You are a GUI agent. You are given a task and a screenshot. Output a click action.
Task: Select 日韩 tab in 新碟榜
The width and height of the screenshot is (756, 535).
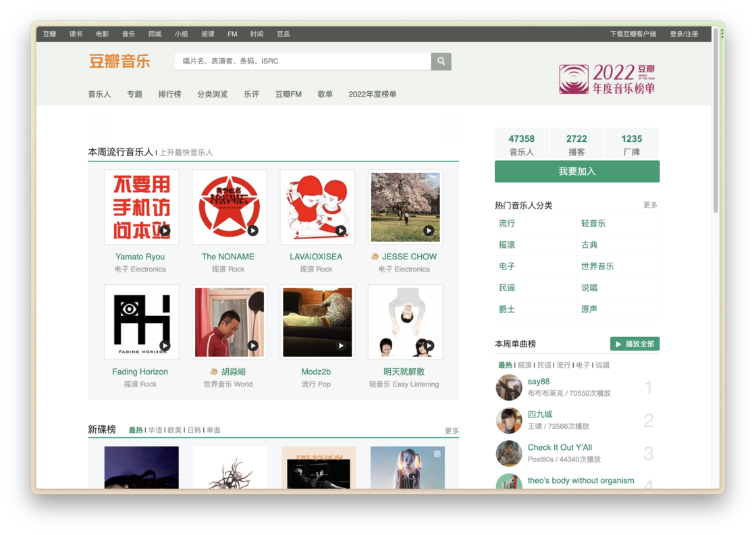point(194,430)
